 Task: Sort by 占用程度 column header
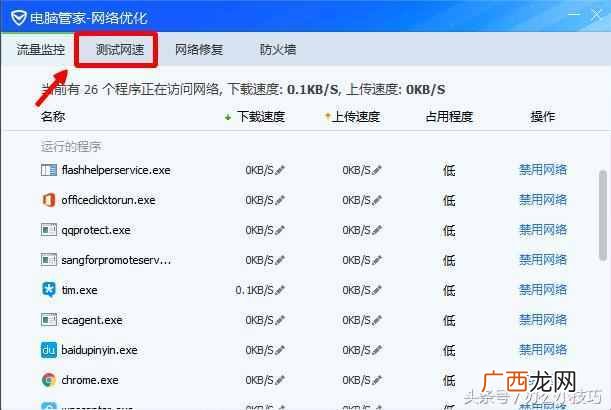[x=449, y=116]
